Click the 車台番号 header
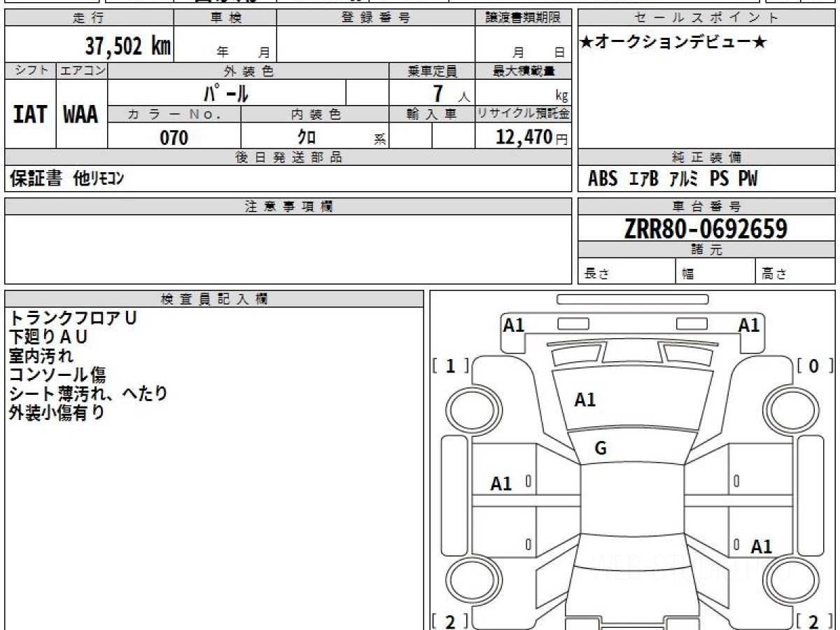840x630 pixels. point(706,206)
